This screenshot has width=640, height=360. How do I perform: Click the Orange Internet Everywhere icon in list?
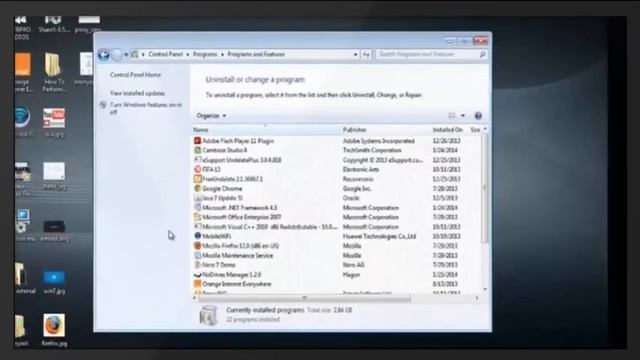(198, 284)
